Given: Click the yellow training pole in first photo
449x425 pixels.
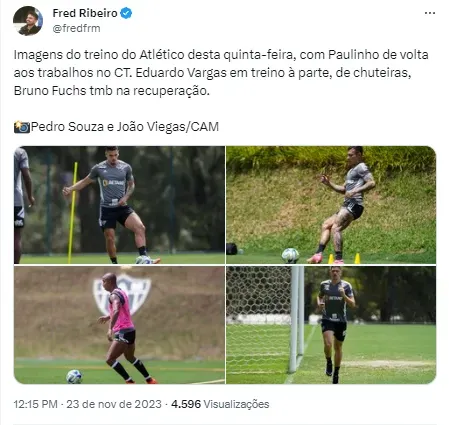Looking at the screenshot, I should [x=72, y=212].
